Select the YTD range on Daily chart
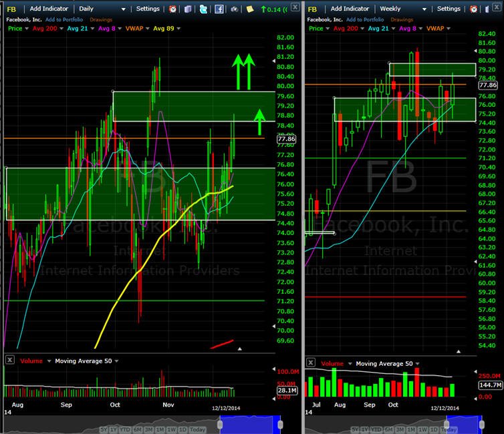This screenshot has width=504, height=434. coord(125,429)
